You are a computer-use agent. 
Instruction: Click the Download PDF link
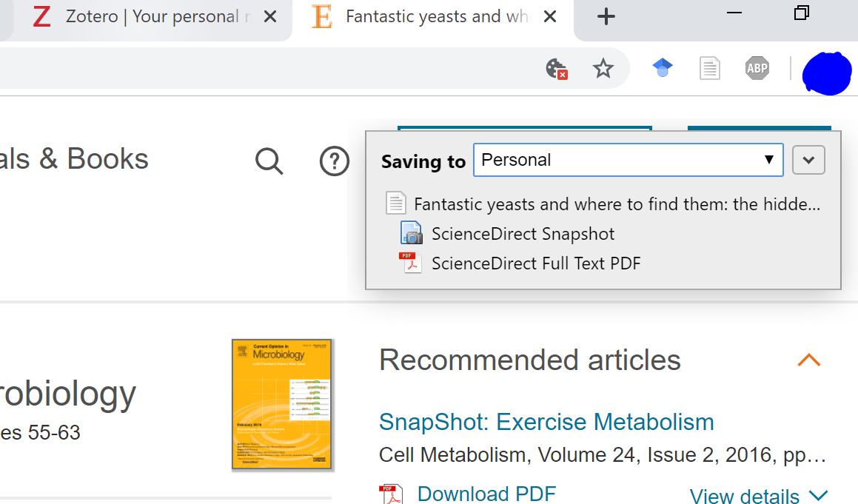point(486,494)
